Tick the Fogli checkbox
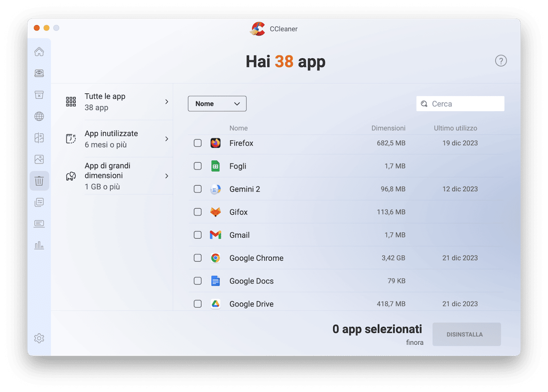 click(198, 166)
